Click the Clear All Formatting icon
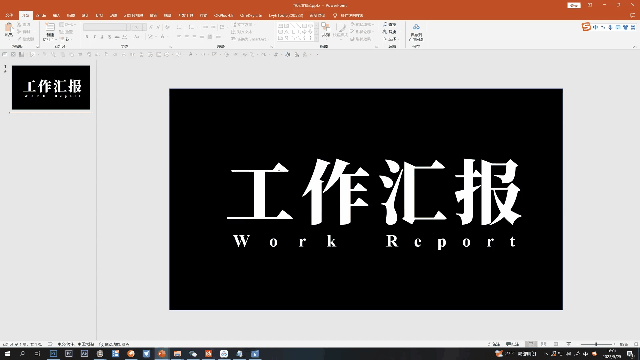640x360 pixels. click(167, 27)
